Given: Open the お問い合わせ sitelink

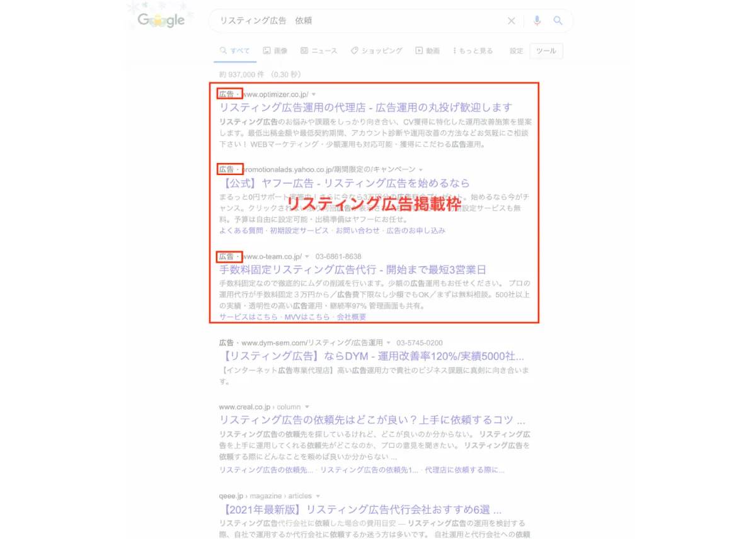Looking at the screenshot, I should (x=357, y=230).
